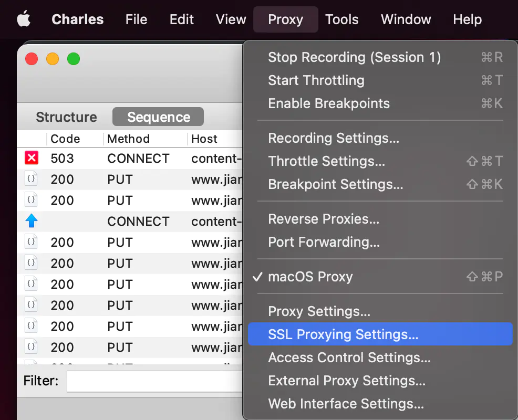Image resolution: width=518 pixels, height=420 pixels.
Task: Choose Port Forwarding… menu entry
Action: point(380,242)
